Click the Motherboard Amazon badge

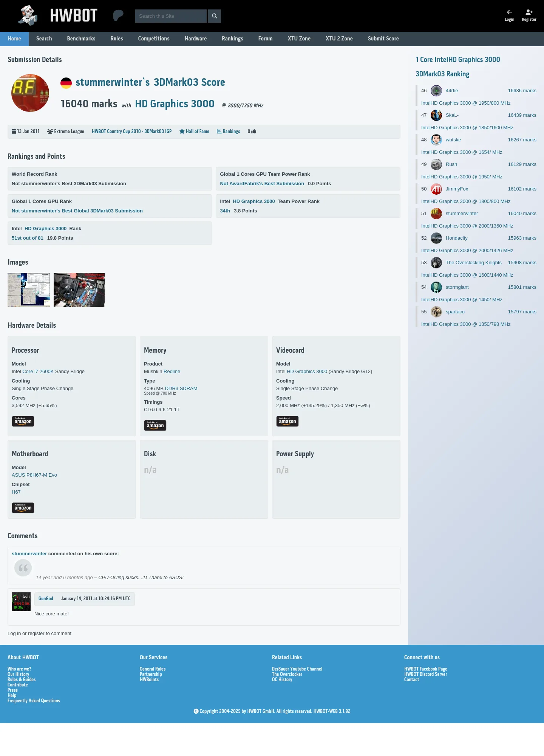pyautogui.click(x=23, y=508)
